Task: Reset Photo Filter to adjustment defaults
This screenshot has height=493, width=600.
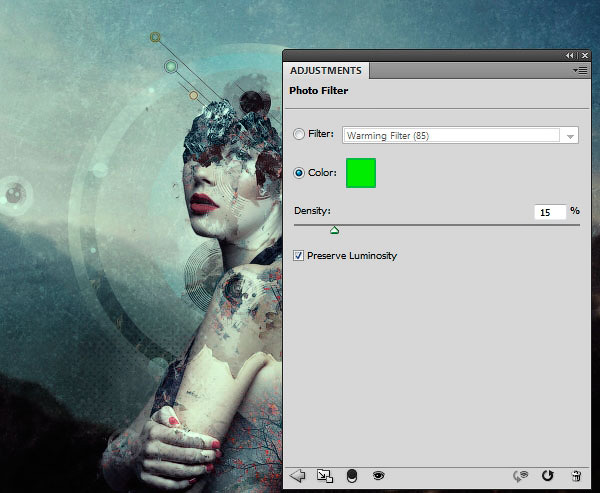Action: pos(548,476)
